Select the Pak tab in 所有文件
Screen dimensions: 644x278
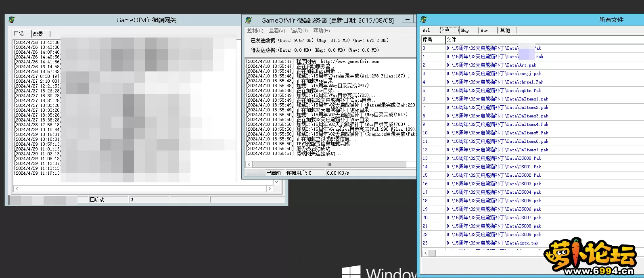point(450,30)
